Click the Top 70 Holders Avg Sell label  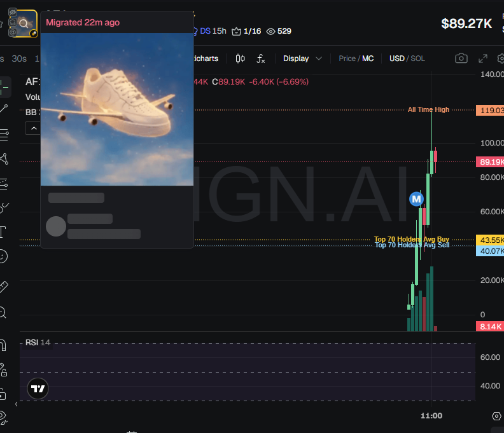412,245
